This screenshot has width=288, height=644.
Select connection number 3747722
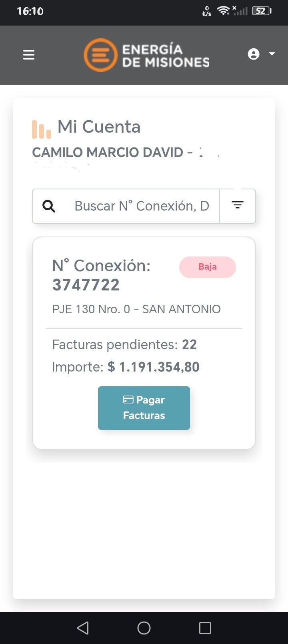click(x=86, y=285)
